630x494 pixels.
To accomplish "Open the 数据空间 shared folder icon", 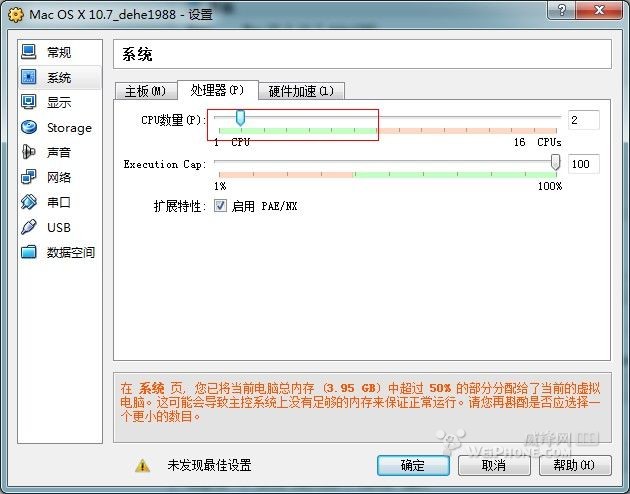I will 29,252.
